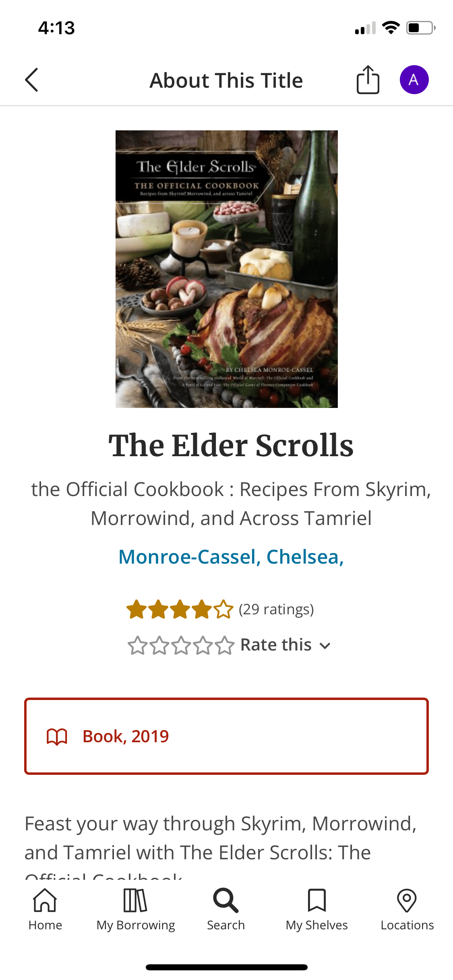Rate this title five stars
The height and width of the screenshot is (980, 453).
pyautogui.click(x=225, y=645)
